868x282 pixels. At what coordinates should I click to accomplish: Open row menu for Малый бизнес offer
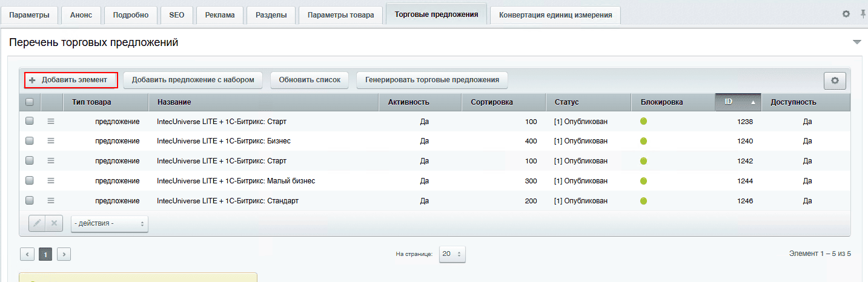click(51, 181)
